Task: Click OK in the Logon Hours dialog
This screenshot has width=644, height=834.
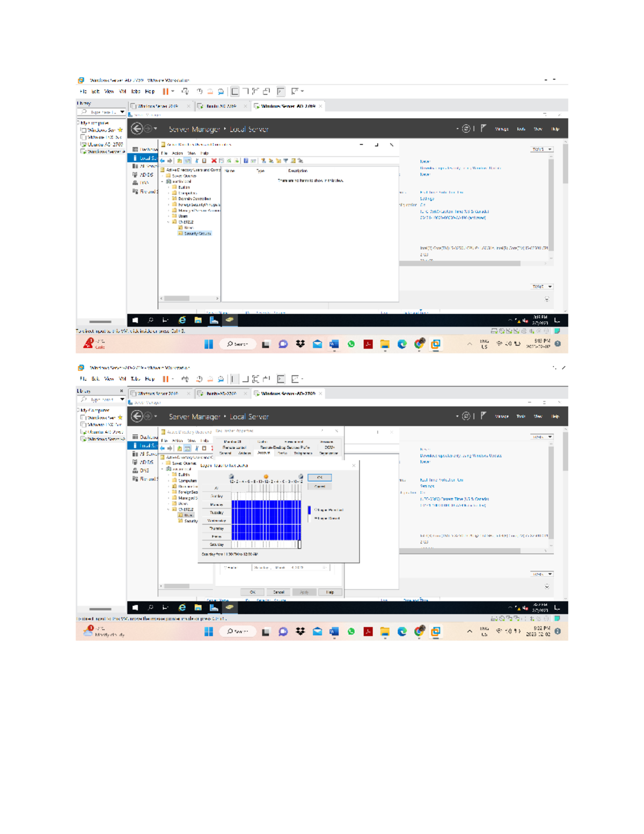Action: tap(319, 477)
